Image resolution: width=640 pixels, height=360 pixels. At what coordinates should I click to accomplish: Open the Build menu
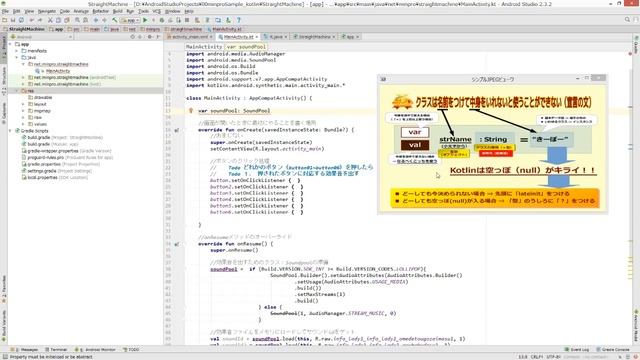coord(118,11)
